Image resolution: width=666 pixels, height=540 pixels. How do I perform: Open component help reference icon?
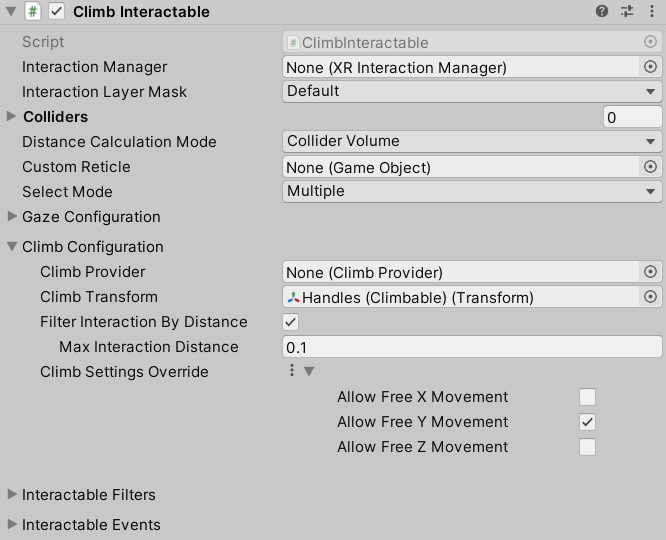(x=602, y=12)
